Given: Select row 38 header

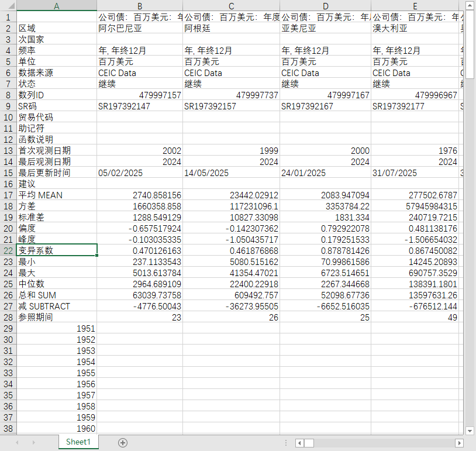Looking at the screenshot, I should click(x=8, y=429).
